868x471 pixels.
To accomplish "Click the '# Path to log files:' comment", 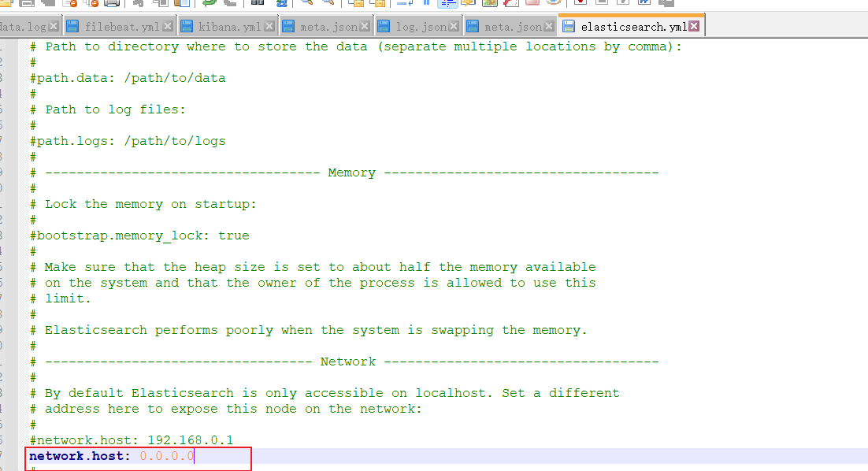I will (x=108, y=109).
